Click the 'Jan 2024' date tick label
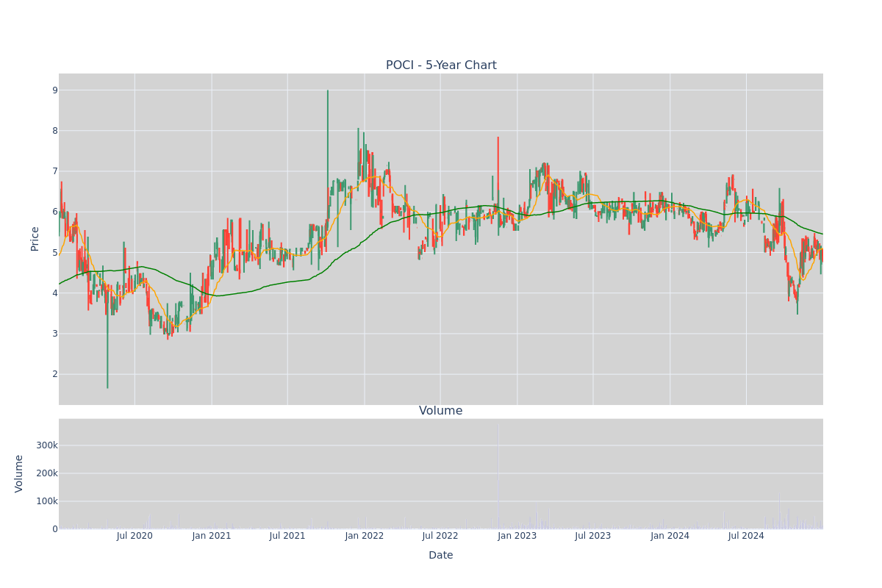882x588 pixels. (670, 536)
